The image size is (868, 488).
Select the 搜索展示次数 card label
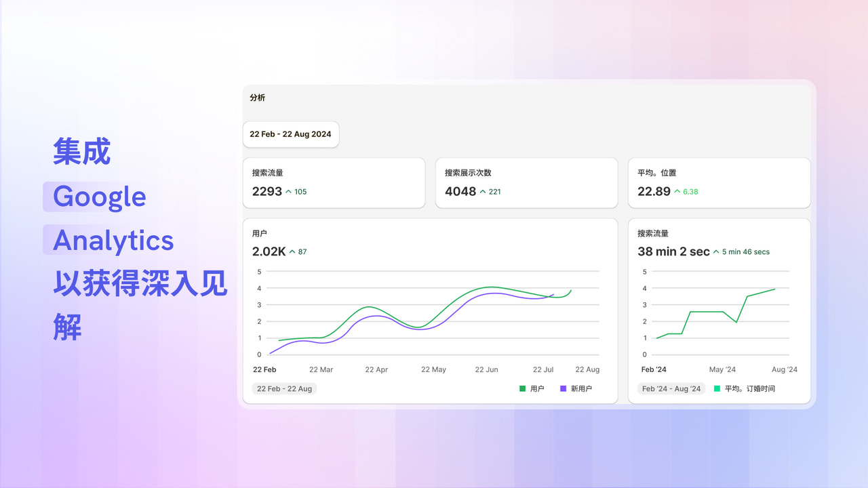click(x=468, y=173)
